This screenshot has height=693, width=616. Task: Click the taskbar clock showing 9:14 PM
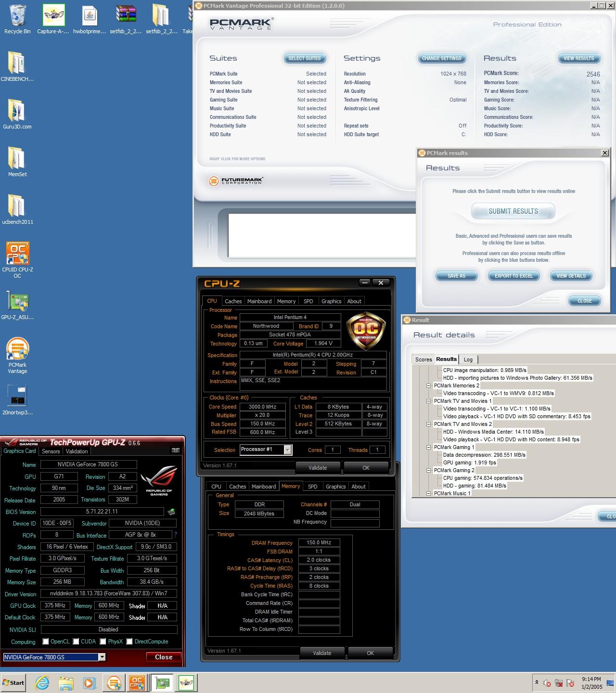point(591,683)
